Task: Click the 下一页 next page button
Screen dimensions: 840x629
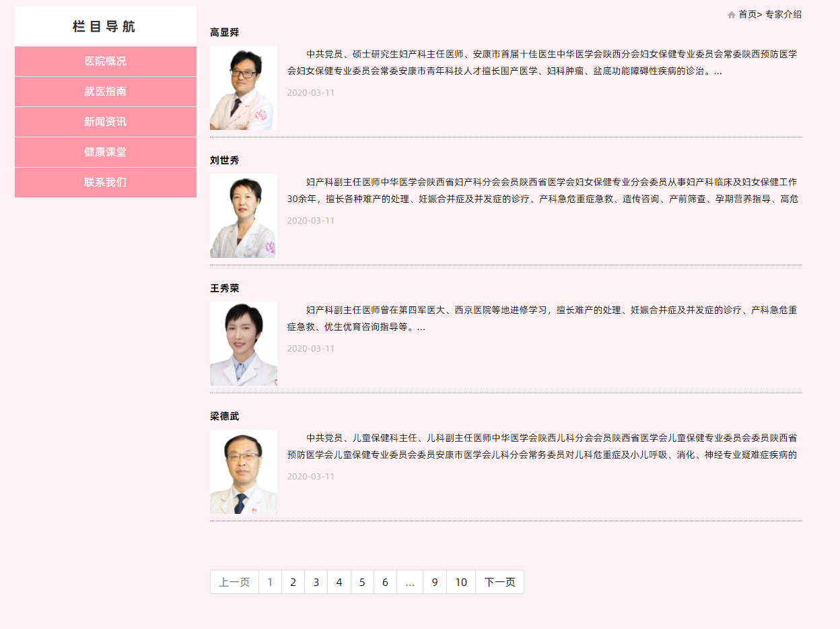Action: click(x=499, y=582)
